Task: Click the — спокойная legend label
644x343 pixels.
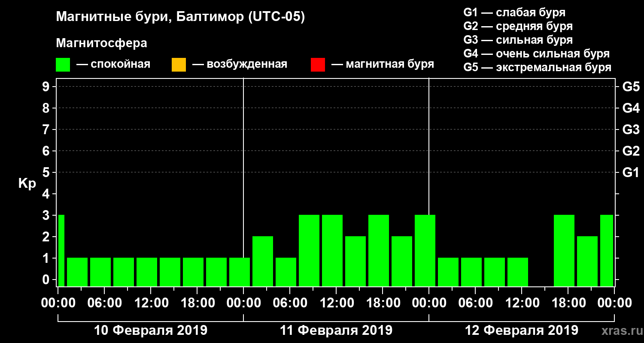Action: [x=113, y=64]
